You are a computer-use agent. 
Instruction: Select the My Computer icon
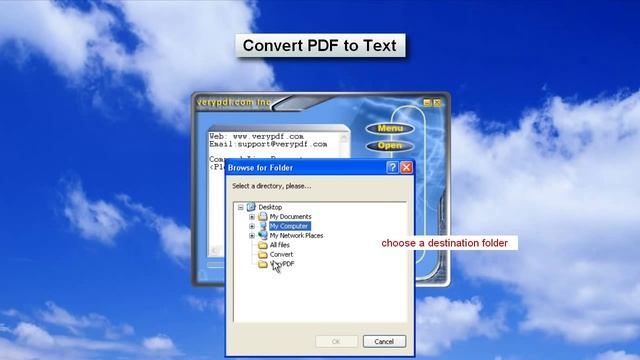point(262,226)
